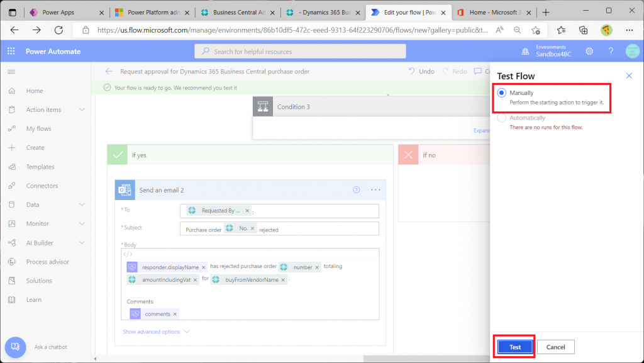This screenshot has width=644, height=363.
Task: Click the Condition 3 step icon
Action: (x=263, y=107)
